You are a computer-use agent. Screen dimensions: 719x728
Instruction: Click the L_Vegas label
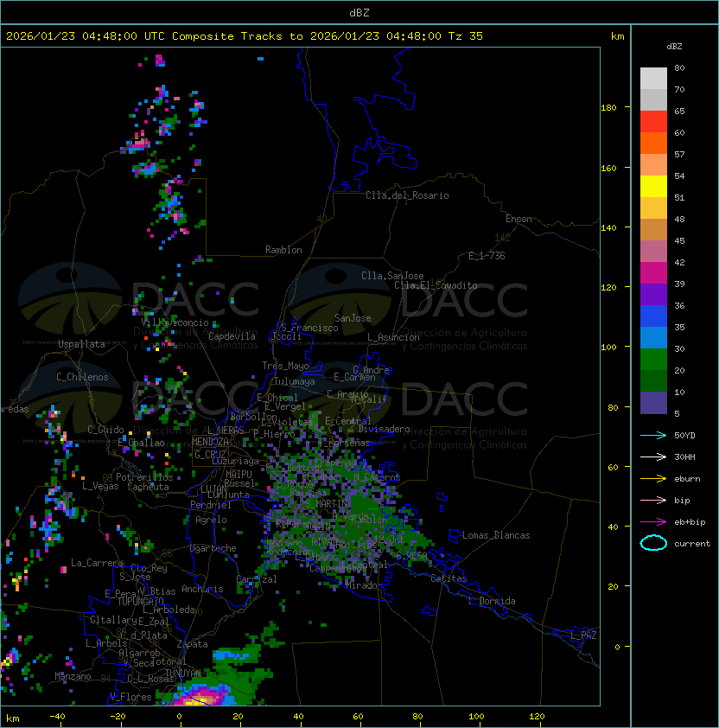tap(100, 486)
